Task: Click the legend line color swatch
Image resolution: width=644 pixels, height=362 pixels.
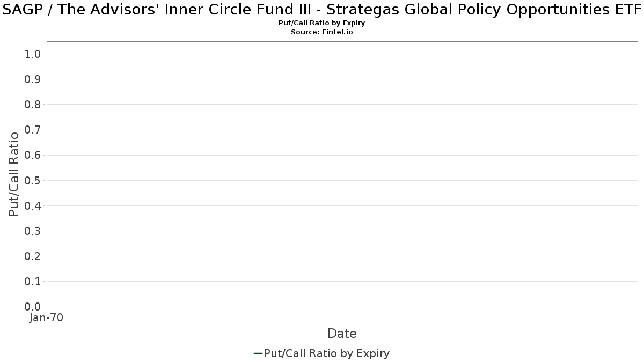Action: coord(258,353)
